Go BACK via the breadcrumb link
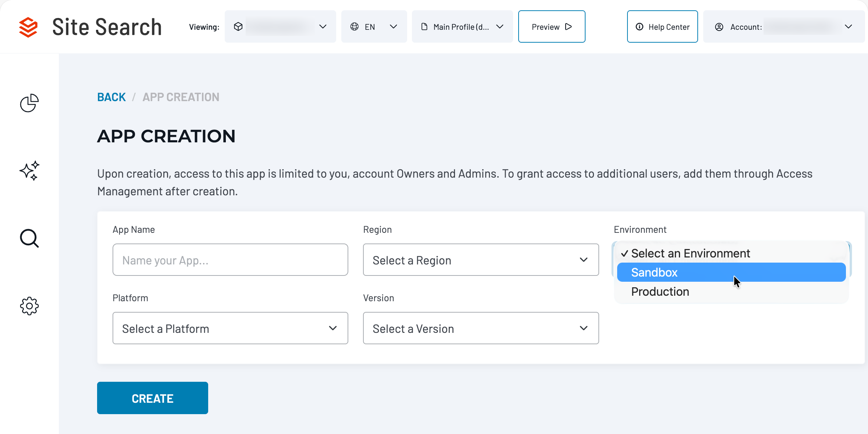 coord(111,97)
